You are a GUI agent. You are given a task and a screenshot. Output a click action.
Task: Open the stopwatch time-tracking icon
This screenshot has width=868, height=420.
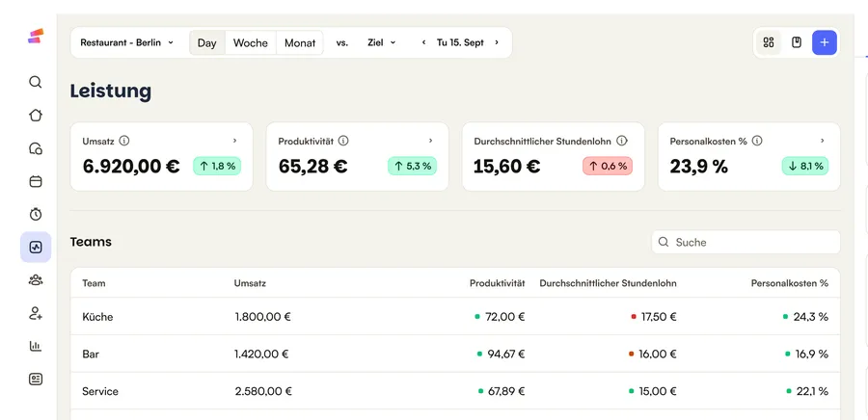click(x=36, y=214)
